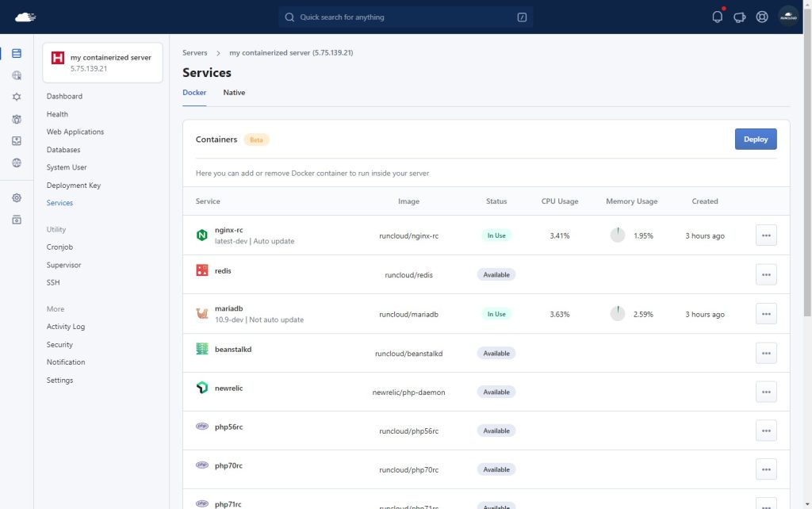The image size is (812, 509).
Task: Click the mariadb service icon
Action: (x=202, y=313)
